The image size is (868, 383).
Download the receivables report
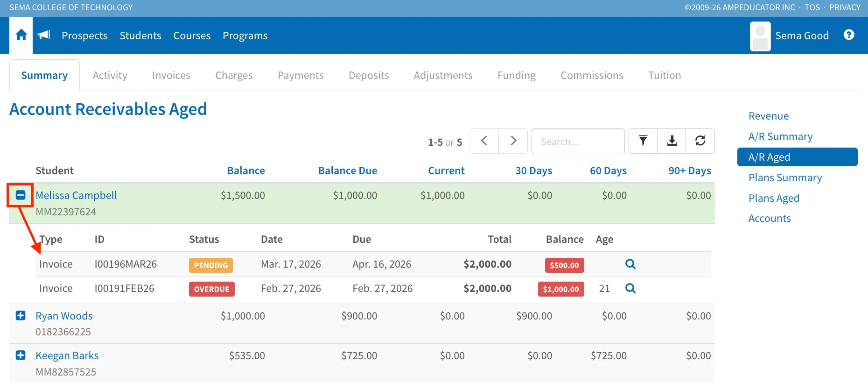coord(672,141)
